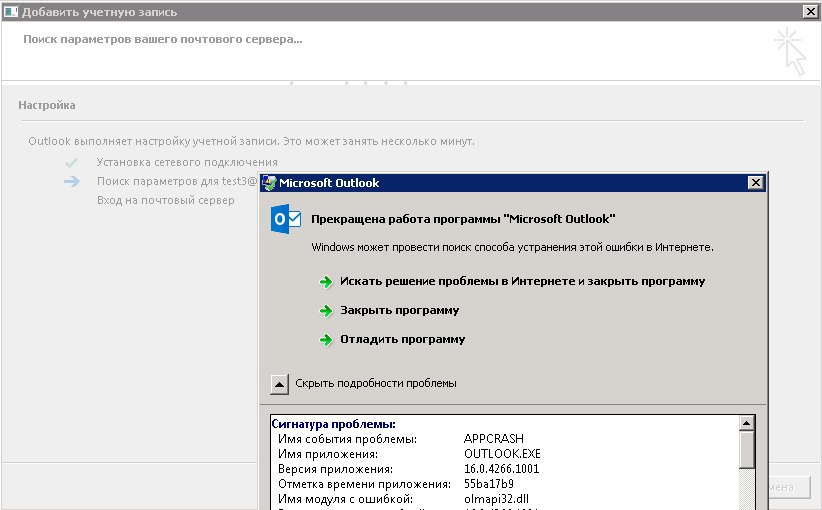Click 'Скрыть подробности проблемы' label

click(x=375, y=383)
